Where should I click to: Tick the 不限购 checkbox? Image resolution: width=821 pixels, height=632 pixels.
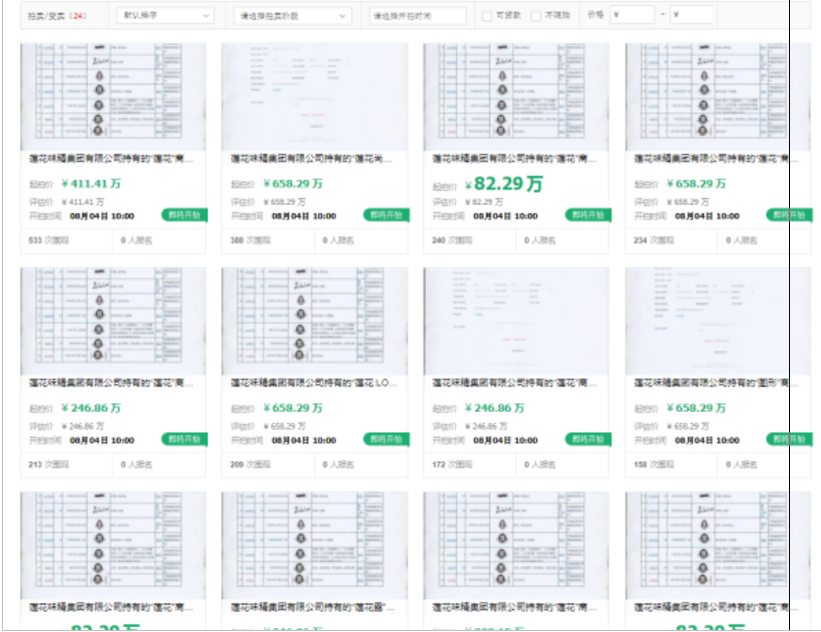tap(536, 16)
